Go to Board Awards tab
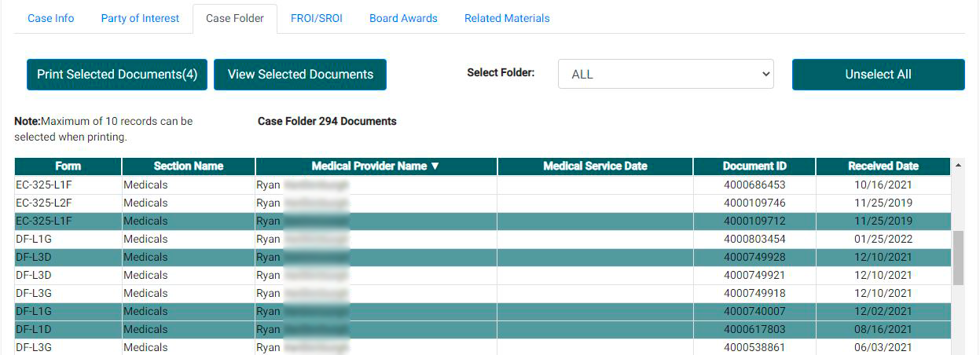The image size is (980, 355). click(x=403, y=18)
